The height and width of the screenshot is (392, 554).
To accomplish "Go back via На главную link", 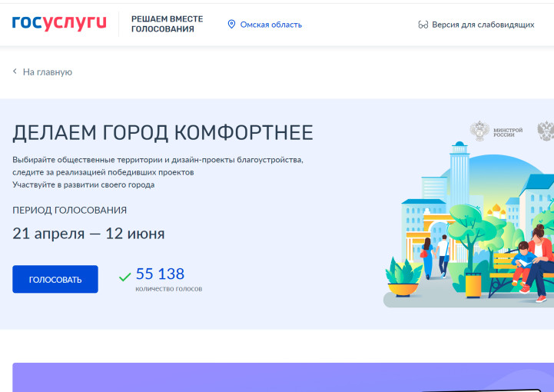I will point(48,72).
